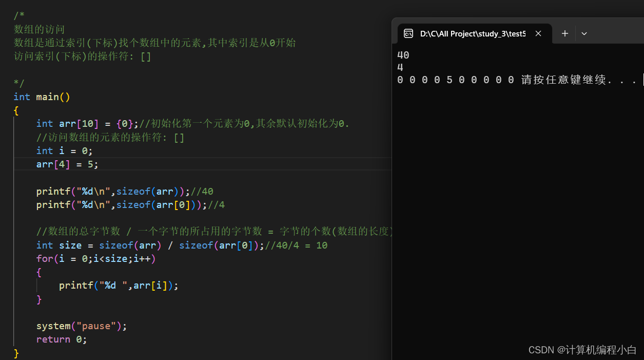Viewport: 644px width, 360px height.
Task: Click the printf("%d ",arr[i]) line
Action: (119, 286)
